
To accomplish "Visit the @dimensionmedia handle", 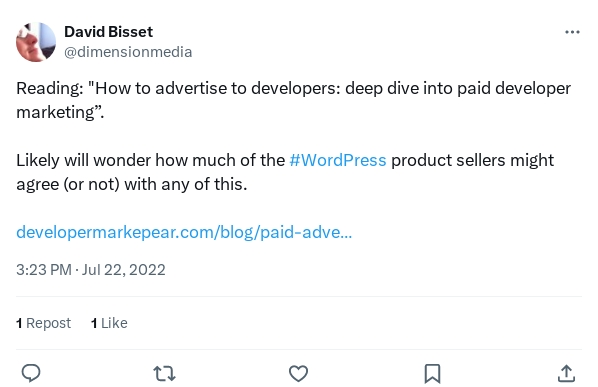I will 128,52.
